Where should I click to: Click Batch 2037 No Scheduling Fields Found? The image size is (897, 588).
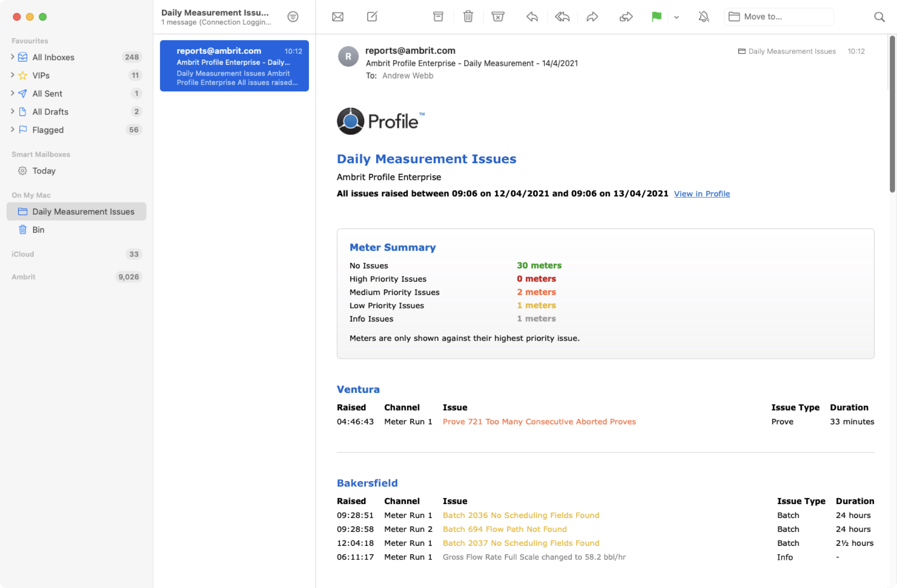point(521,543)
